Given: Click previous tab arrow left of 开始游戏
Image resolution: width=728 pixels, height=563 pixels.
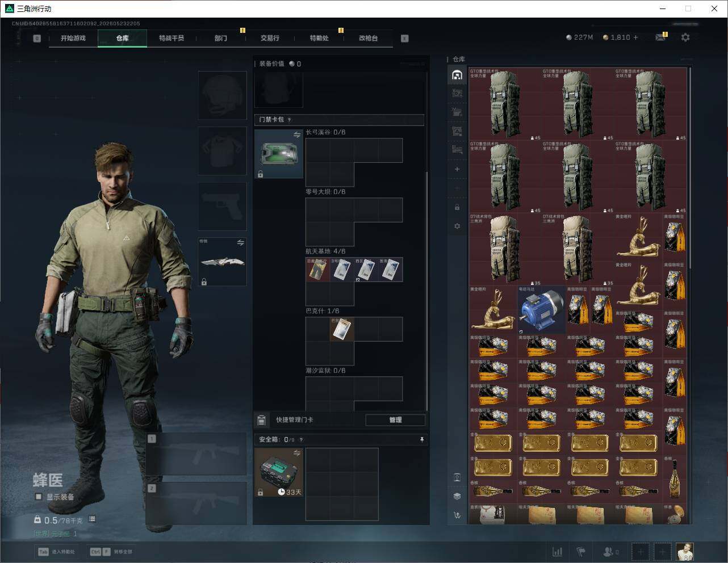Looking at the screenshot, I should [x=37, y=39].
